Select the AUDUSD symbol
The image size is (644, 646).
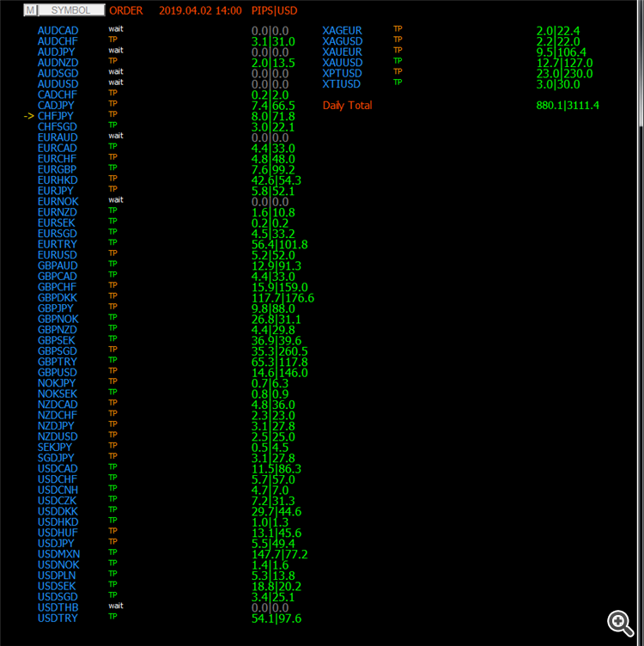point(58,84)
